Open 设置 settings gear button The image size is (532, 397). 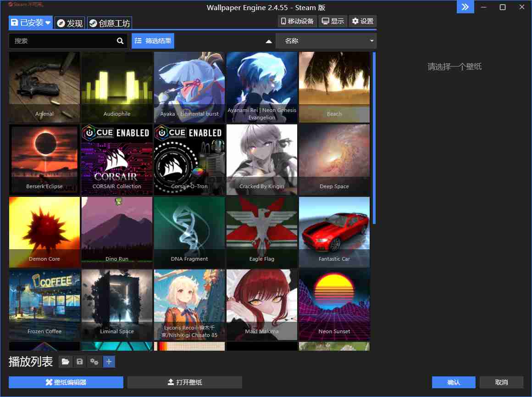coord(362,21)
